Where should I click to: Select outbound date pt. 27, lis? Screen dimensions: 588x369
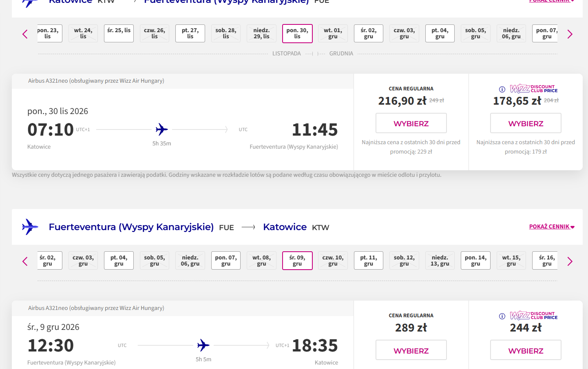point(190,33)
